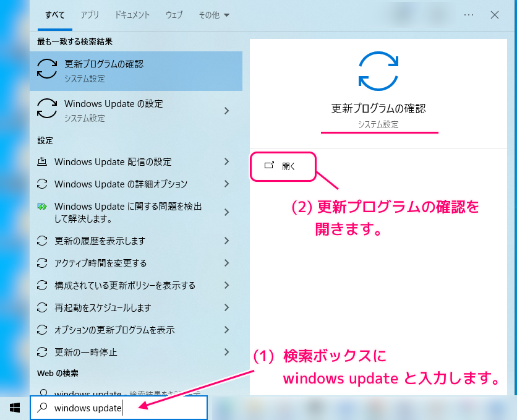The width and height of the screenshot is (517, 420).
Task: Switch to the ドキュメント tab
Action: click(131, 15)
